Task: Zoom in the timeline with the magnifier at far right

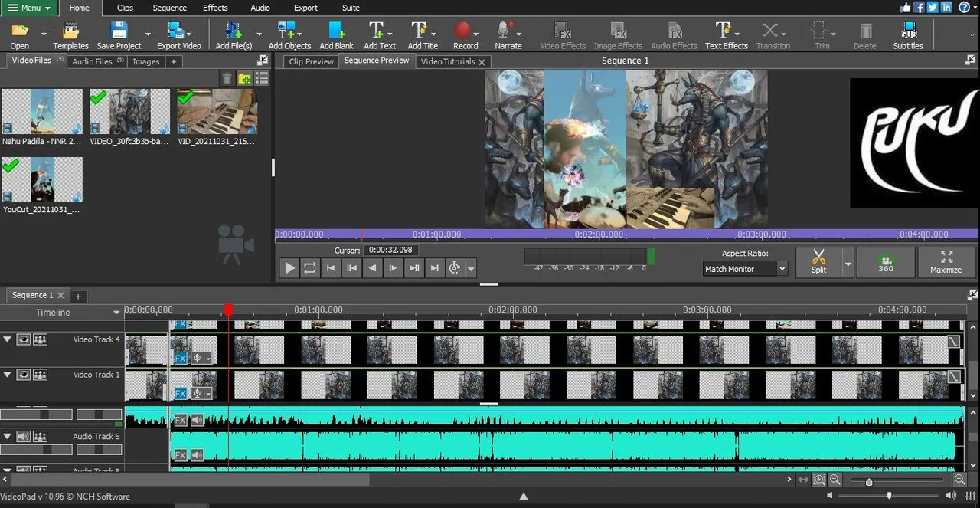Action: pyautogui.click(x=959, y=480)
